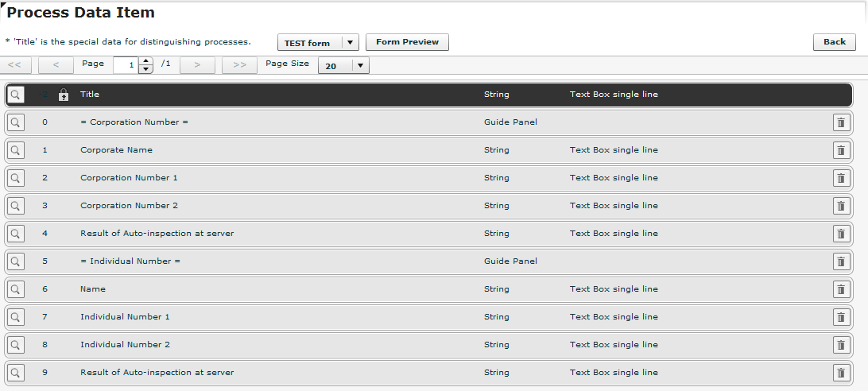The image size is (868, 391).
Task: Open magnifier for '= Corporation Number =' row
Action: tap(15, 122)
